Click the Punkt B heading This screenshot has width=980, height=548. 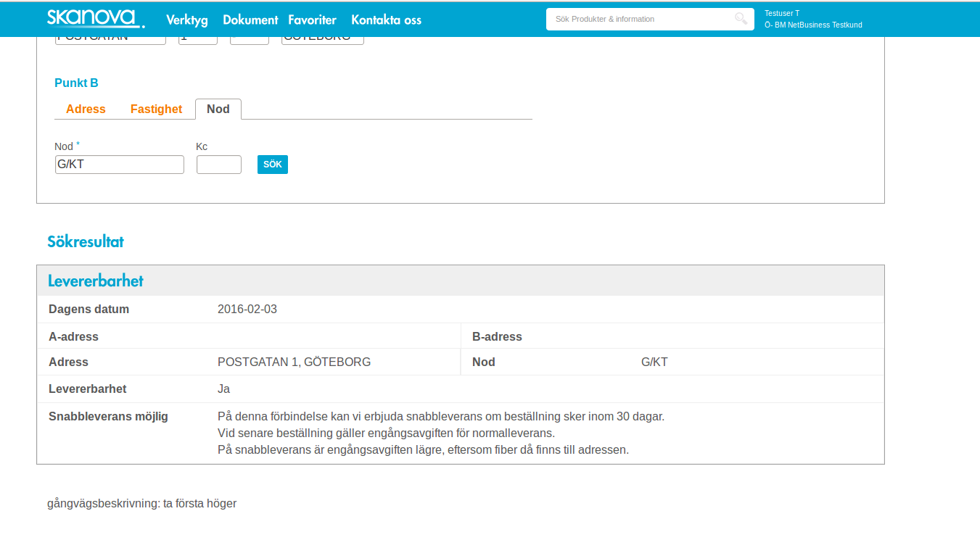pos(76,83)
